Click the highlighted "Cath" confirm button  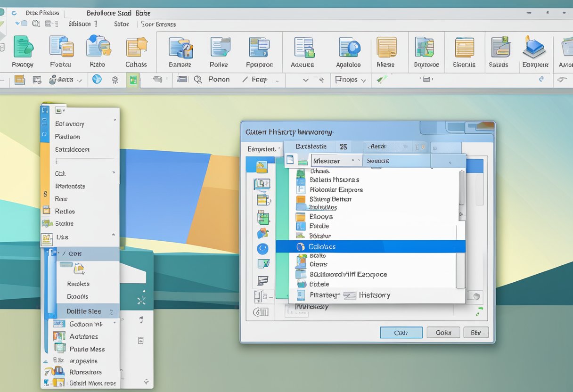tap(401, 333)
